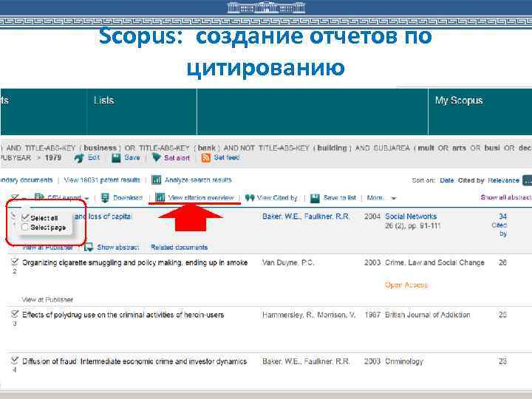Open Diffusion of fraud article title
532x399 pixels.
click(x=134, y=361)
